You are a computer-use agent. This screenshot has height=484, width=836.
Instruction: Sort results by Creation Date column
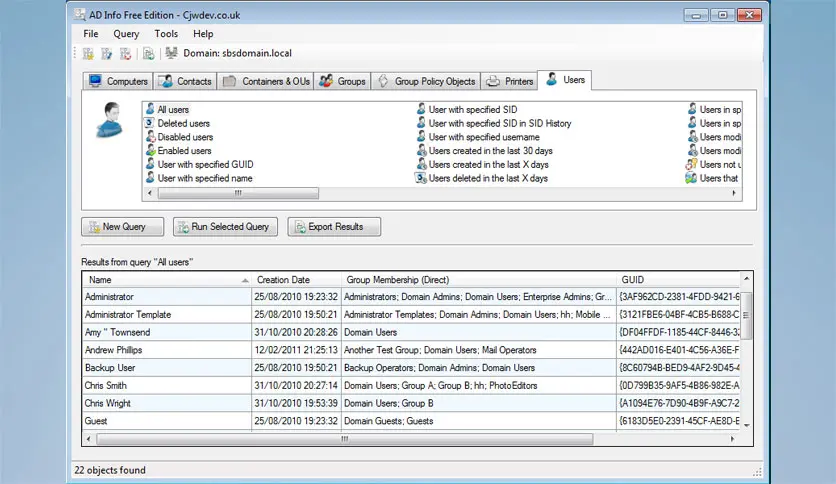pyautogui.click(x=296, y=280)
